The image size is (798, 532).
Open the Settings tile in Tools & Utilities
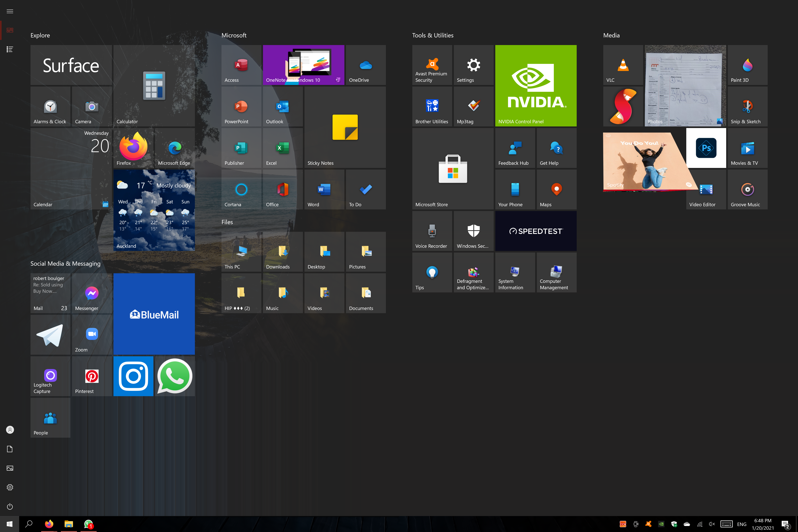(473, 65)
